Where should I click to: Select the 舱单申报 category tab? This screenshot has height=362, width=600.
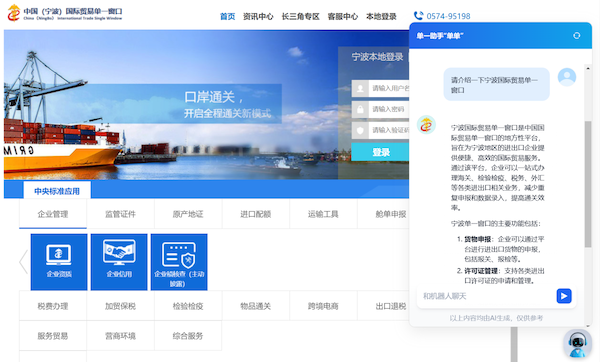(x=384, y=214)
